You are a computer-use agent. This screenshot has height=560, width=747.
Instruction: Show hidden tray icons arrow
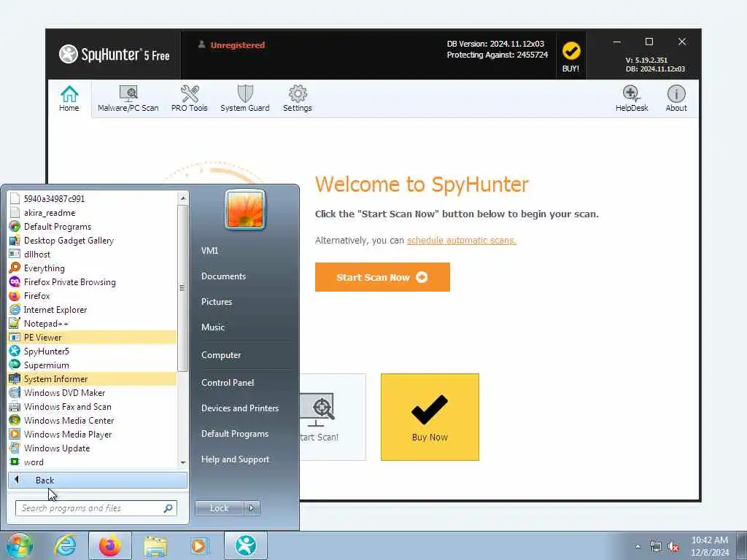click(638, 547)
